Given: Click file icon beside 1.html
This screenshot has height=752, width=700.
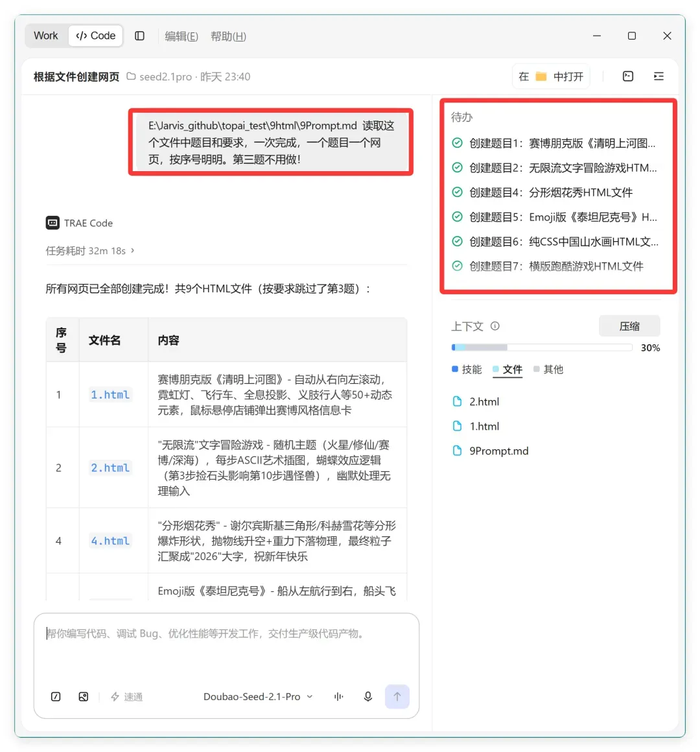Looking at the screenshot, I should [457, 426].
